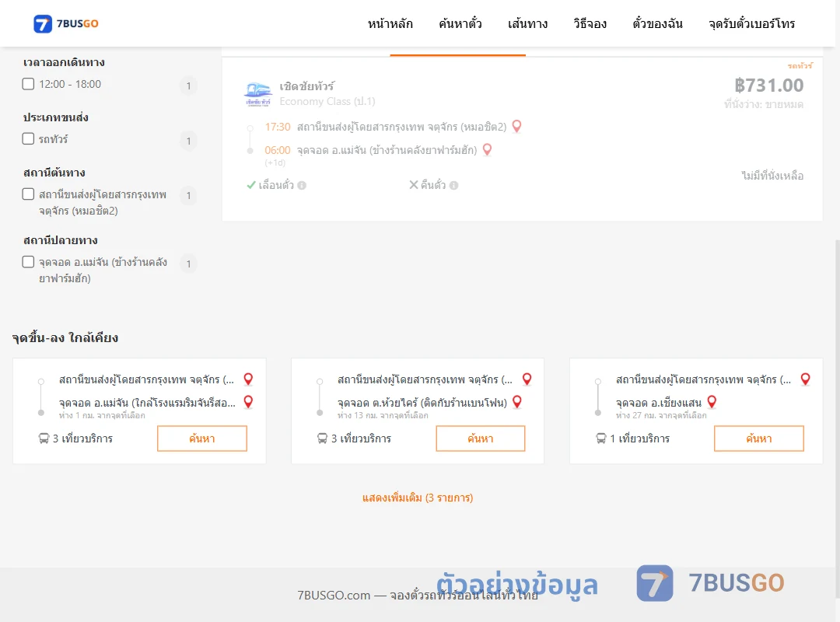
Task: Click the เชิดชัยทัวร์ bus company logo
Action: tap(258, 94)
